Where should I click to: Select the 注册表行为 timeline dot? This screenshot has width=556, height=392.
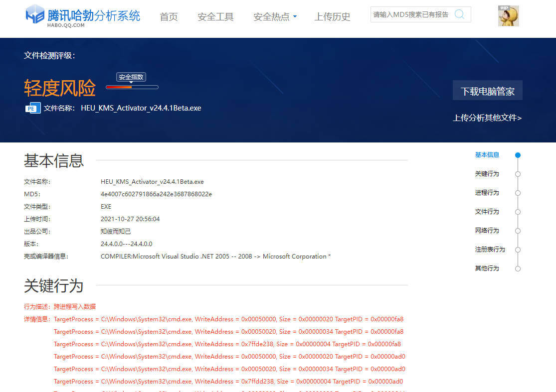tap(518, 250)
